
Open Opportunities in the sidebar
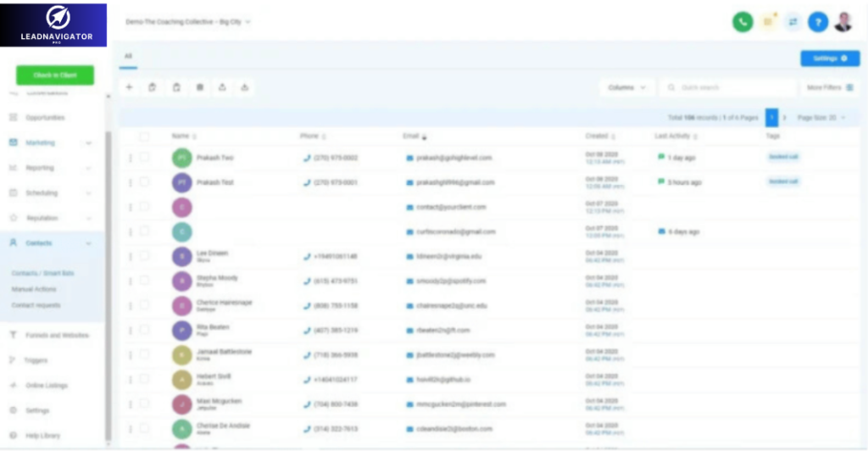coord(45,118)
